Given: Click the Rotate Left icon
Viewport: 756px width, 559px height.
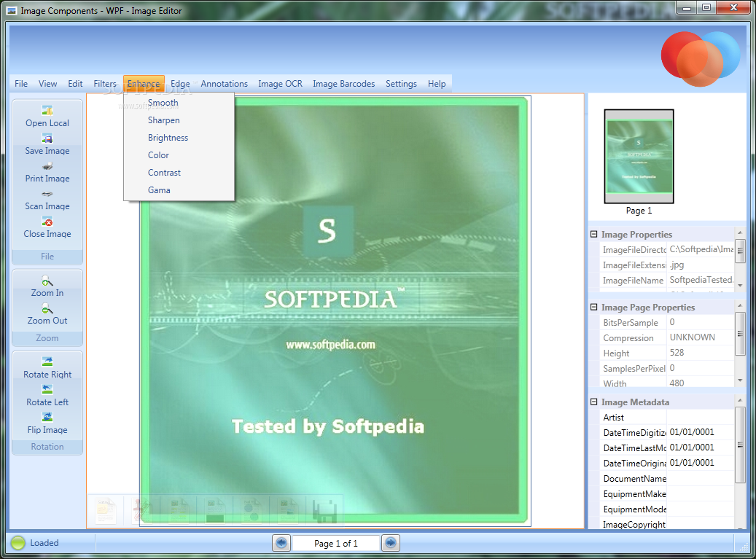Looking at the screenshot, I should click(47, 389).
